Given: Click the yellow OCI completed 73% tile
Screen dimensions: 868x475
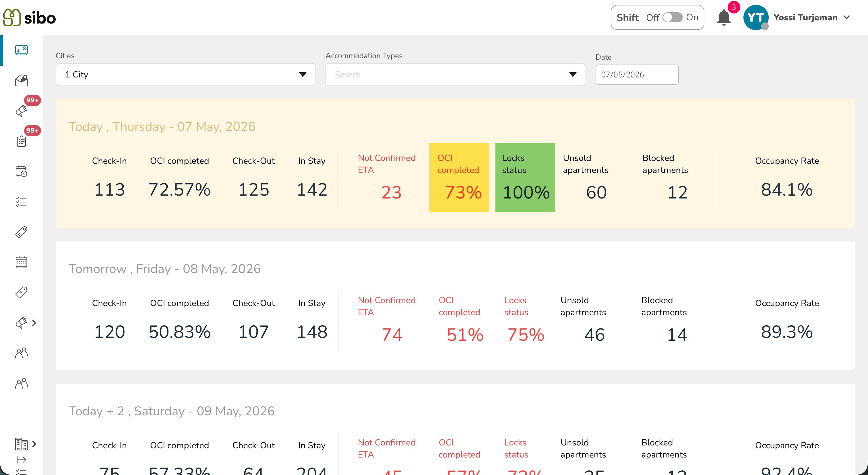Looking at the screenshot, I should (459, 178).
